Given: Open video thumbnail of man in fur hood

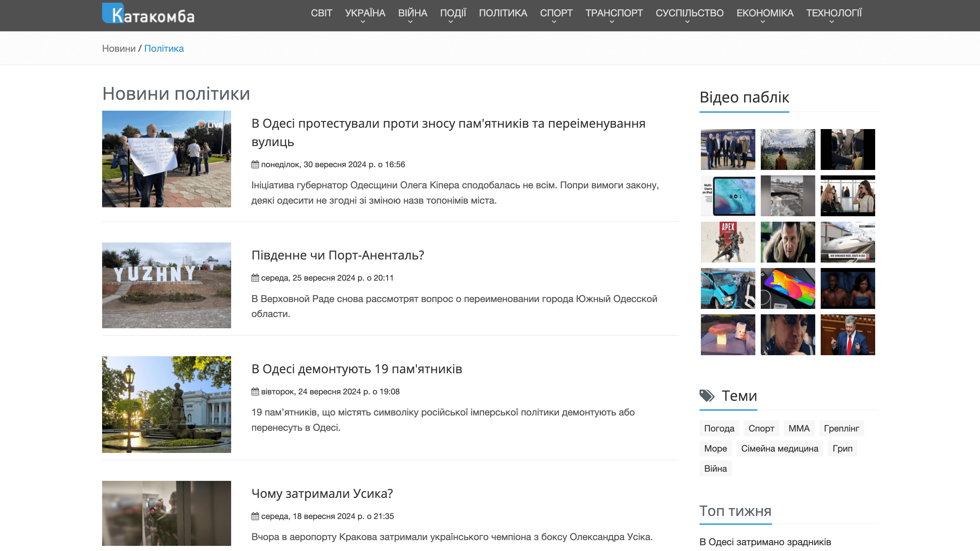Looking at the screenshot, I should (788, 242).
